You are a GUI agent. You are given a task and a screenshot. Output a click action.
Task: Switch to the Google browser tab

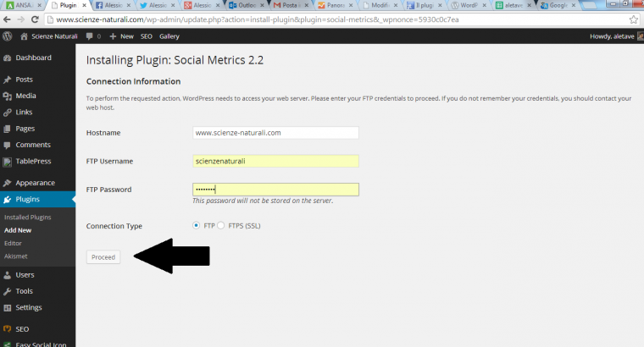(558, 5)
